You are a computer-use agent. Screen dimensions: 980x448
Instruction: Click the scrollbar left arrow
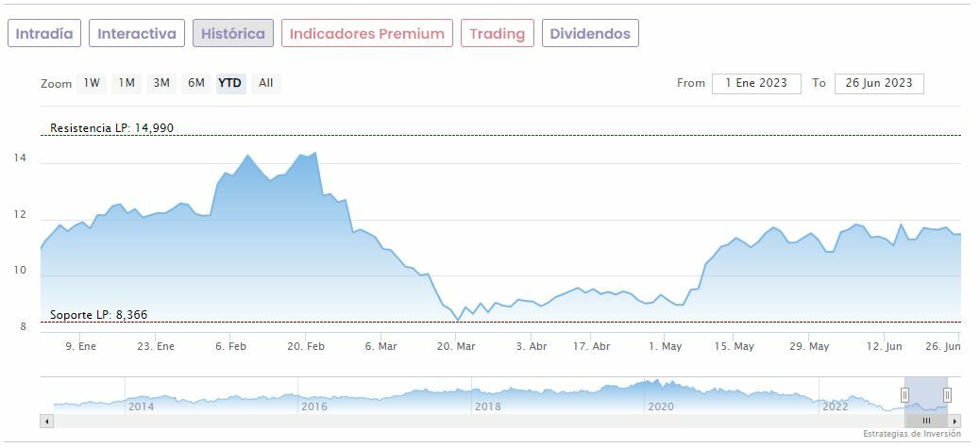[x=45, y=421]
